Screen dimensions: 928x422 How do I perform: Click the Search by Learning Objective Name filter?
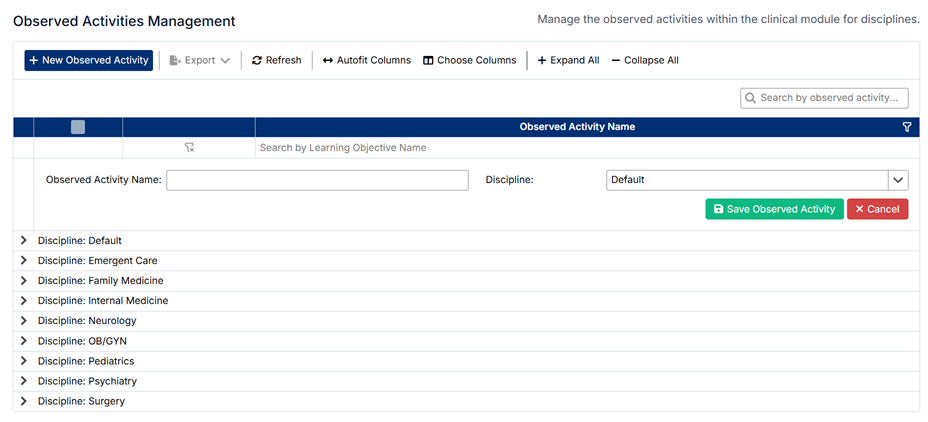[x=580, y=148]
